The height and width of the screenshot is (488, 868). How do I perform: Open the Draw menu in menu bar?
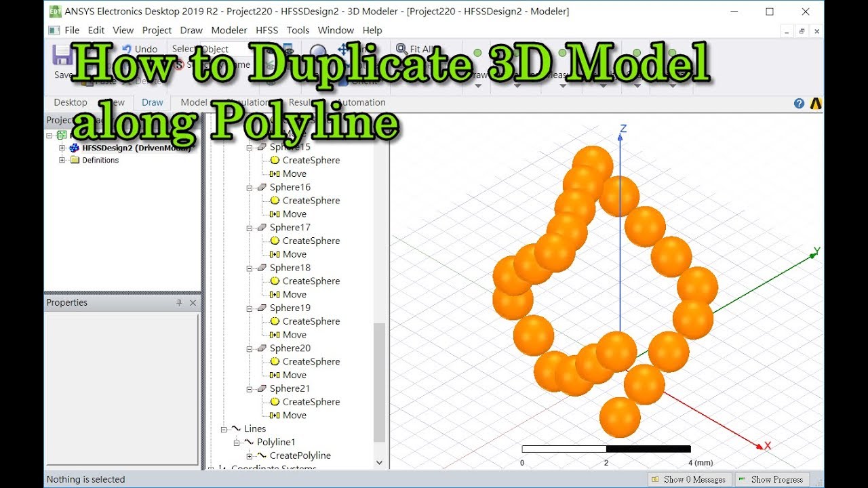[191, 30]
